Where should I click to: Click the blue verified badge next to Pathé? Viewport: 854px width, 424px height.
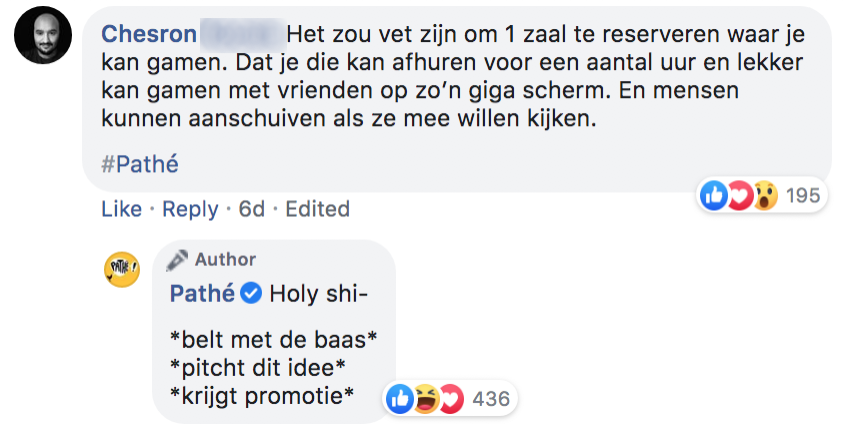point(252,294)
